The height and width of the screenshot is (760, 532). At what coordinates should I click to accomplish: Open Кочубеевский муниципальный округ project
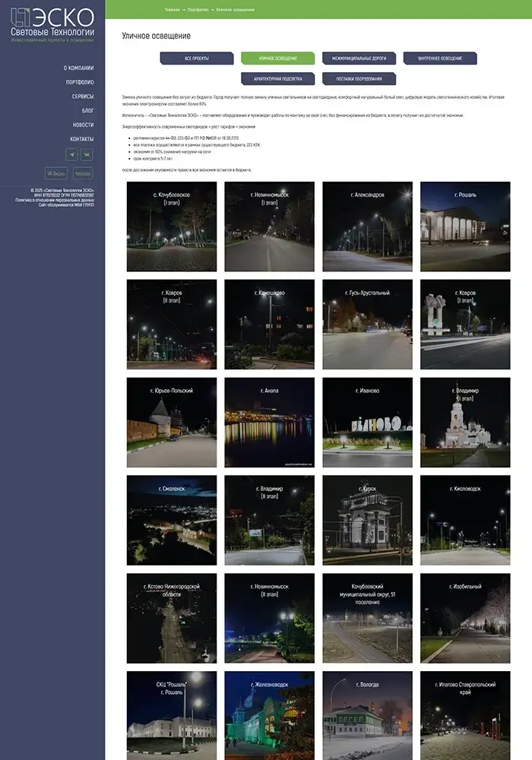(367, 619)
